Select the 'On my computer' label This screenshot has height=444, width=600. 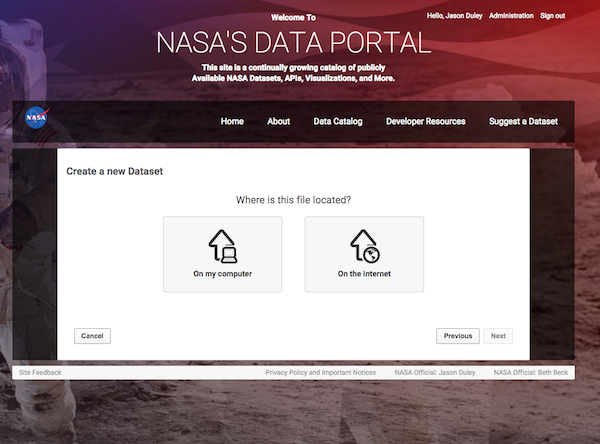(223, 274)
